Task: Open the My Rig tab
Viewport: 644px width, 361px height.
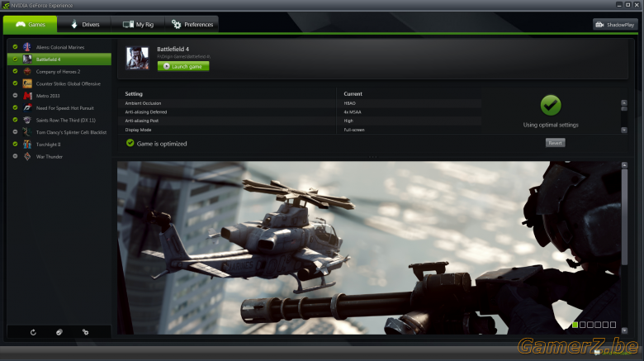Action: [x=138, y=24]
